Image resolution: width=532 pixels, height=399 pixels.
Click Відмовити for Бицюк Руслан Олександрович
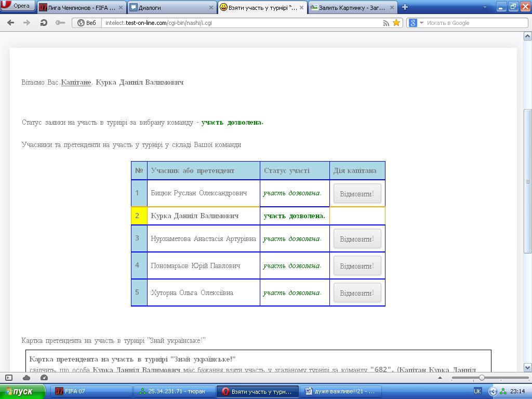[357, 194]
